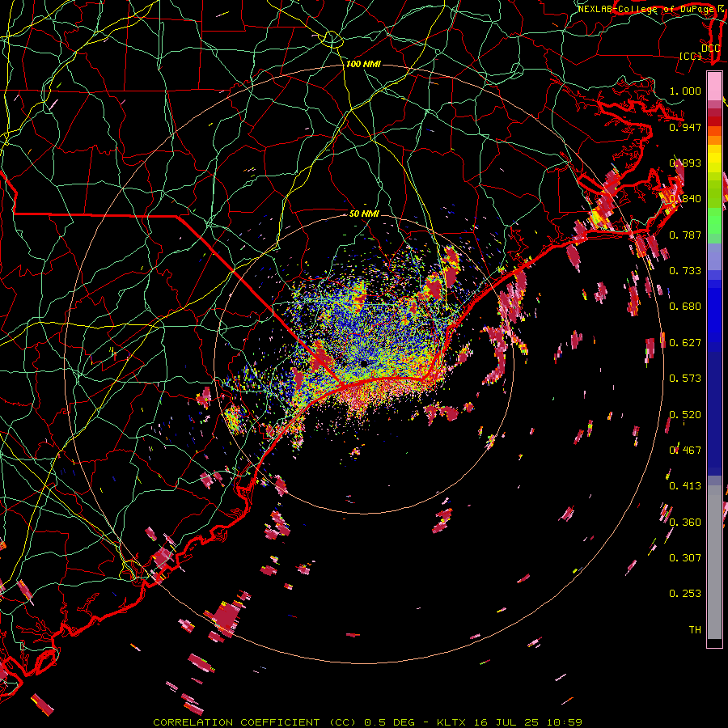Click the 1.000 value on the scale

coord(685,91)
